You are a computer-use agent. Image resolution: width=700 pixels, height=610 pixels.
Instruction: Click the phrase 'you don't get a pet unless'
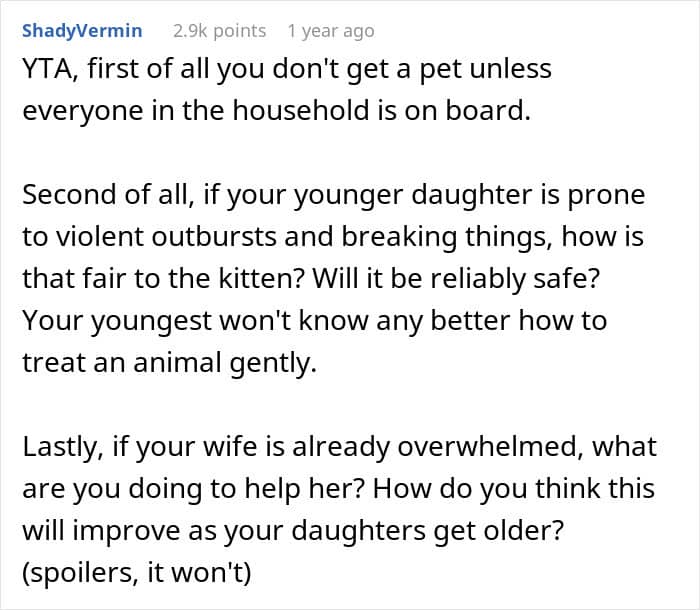point(385,69)
